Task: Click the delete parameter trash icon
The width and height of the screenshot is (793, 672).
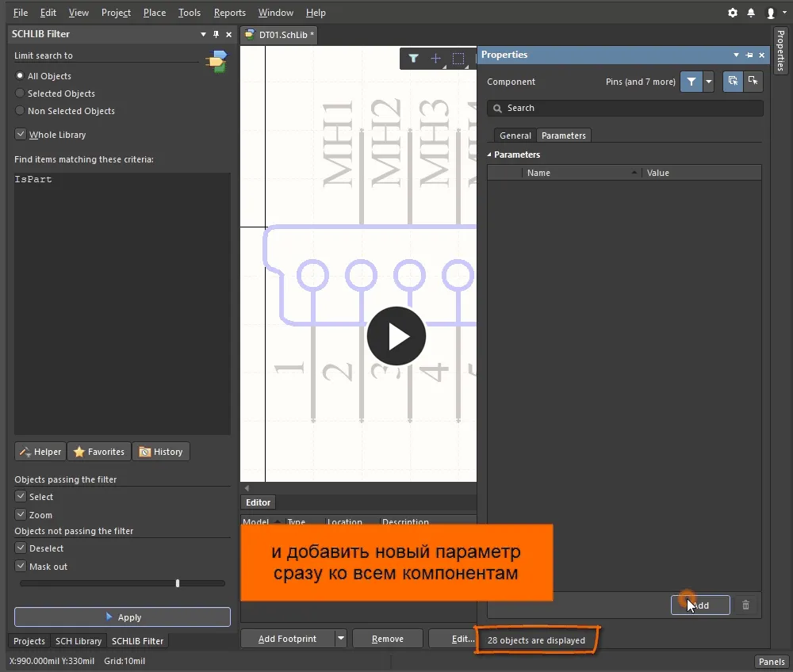Action: pos(745,605)
